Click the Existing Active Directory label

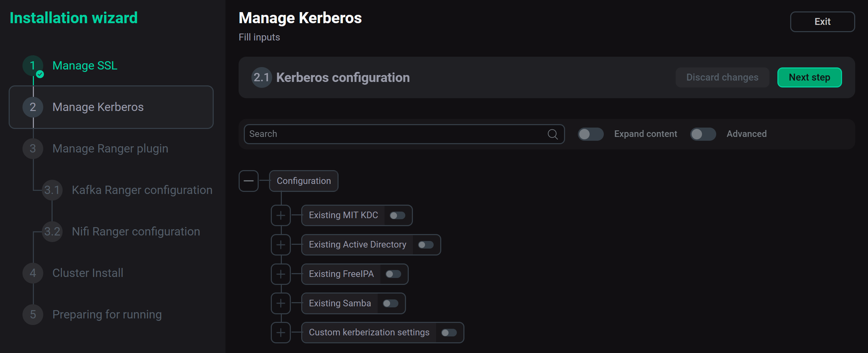[358, 245]
